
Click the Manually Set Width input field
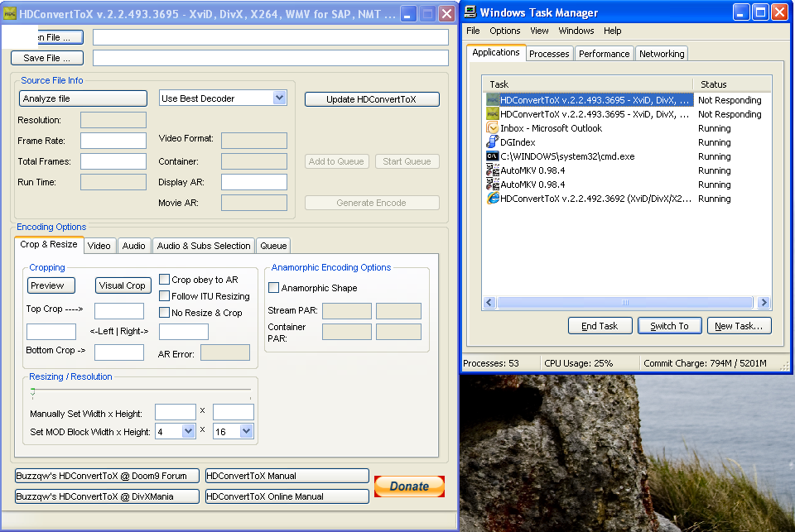coord(176,412)
